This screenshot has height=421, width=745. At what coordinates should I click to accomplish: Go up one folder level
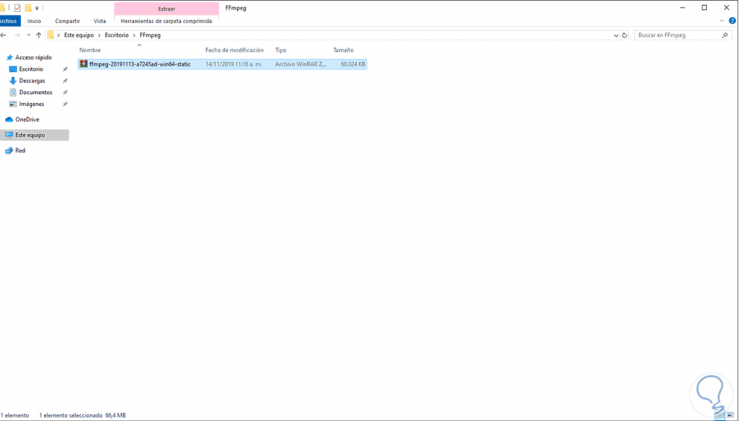point(38,35)
